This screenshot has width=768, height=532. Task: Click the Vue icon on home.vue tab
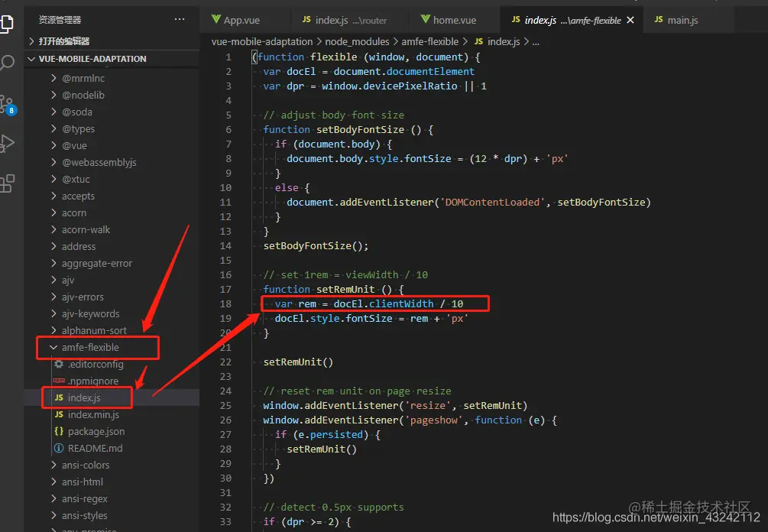click(426, 19)
